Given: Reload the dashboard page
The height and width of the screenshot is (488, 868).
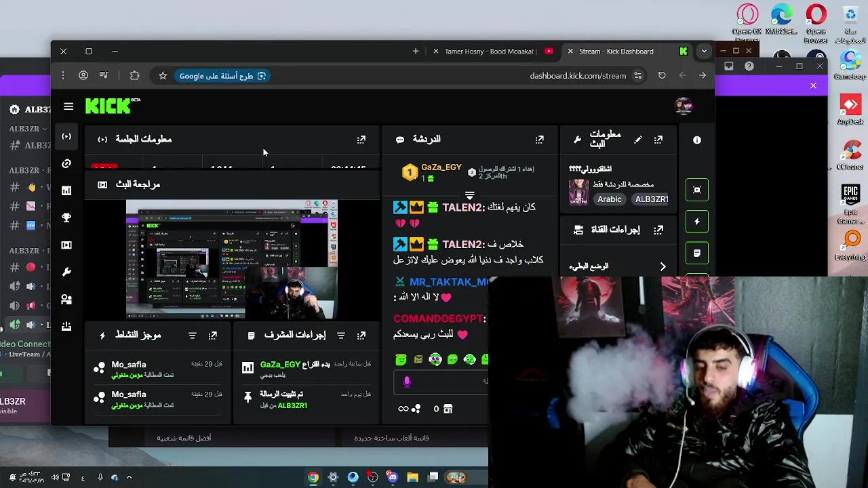Looking at the screenshot, I should pos(662,76).
